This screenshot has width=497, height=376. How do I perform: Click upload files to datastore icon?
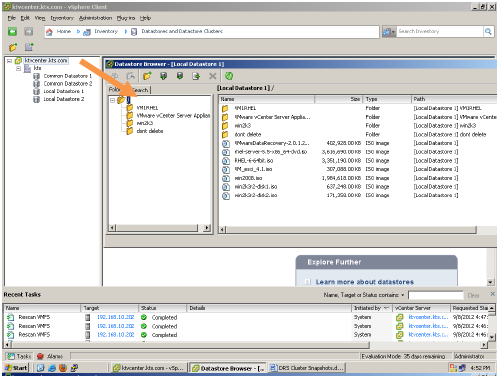coord(163,76)
